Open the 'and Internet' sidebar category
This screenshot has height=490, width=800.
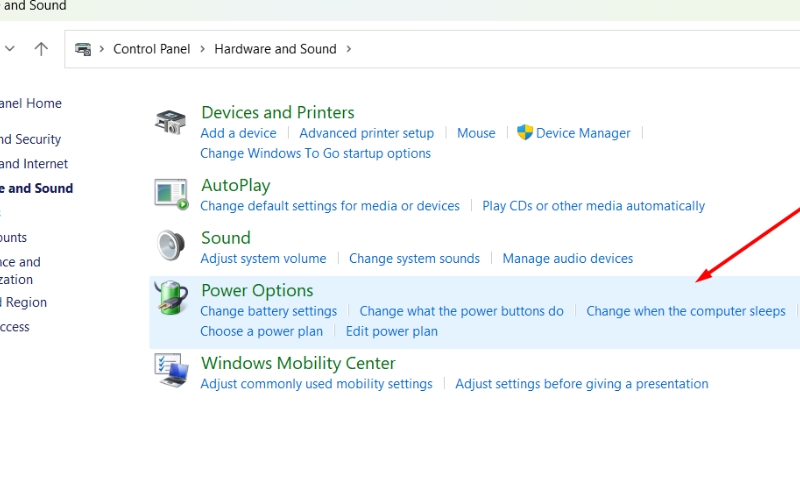coord(34,164)
